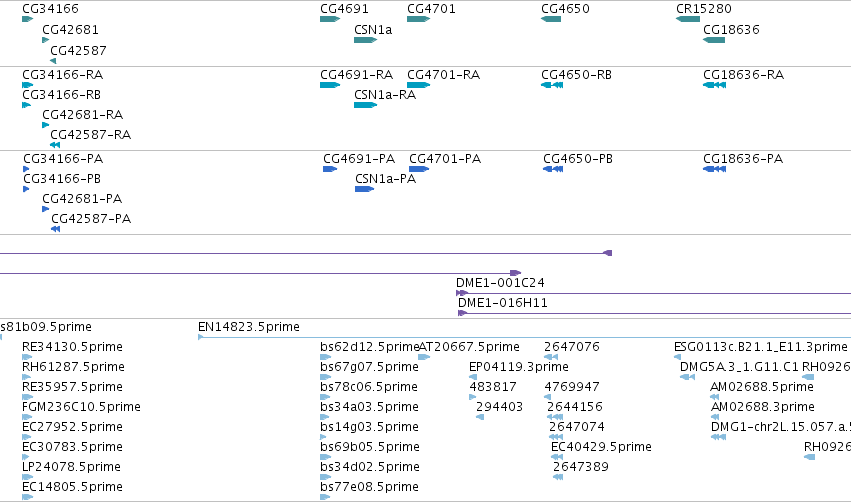Select bs14g03.5prime EST label

370,427
